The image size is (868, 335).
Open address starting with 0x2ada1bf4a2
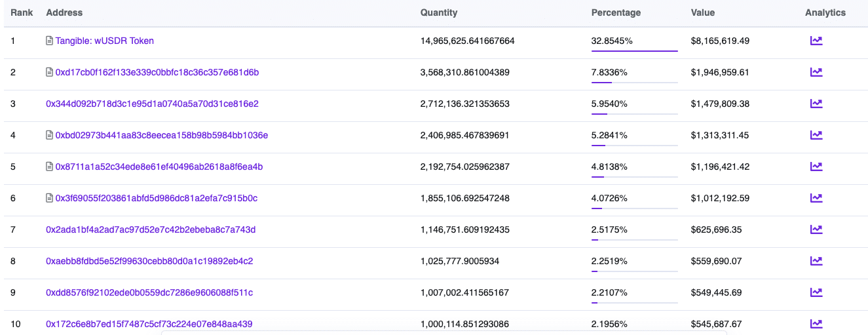click(x=151, y=229)
